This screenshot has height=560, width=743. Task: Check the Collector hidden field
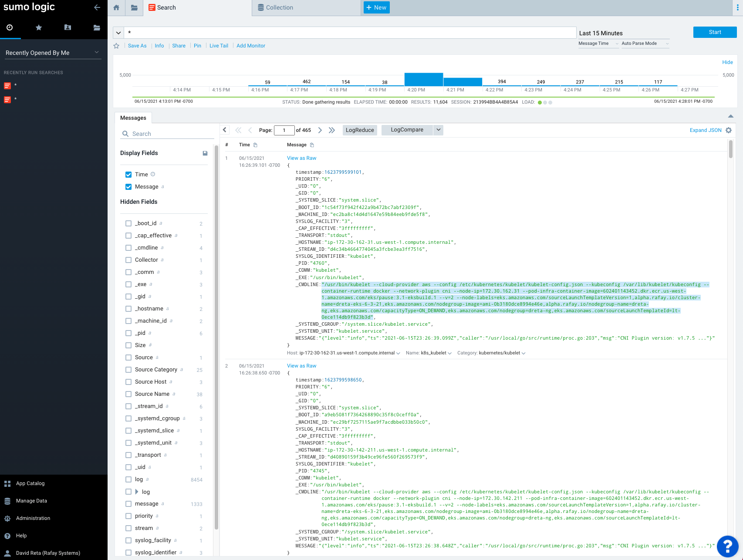128,260
